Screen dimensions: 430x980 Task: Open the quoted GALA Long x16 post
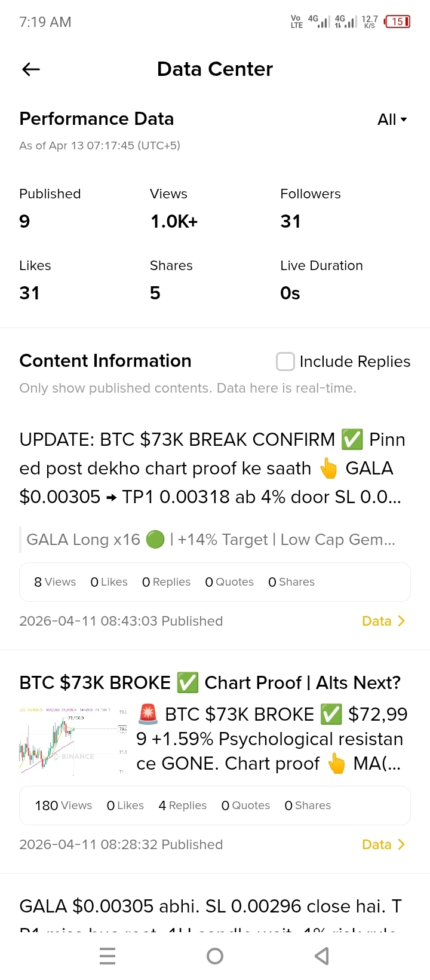point(211,540)
